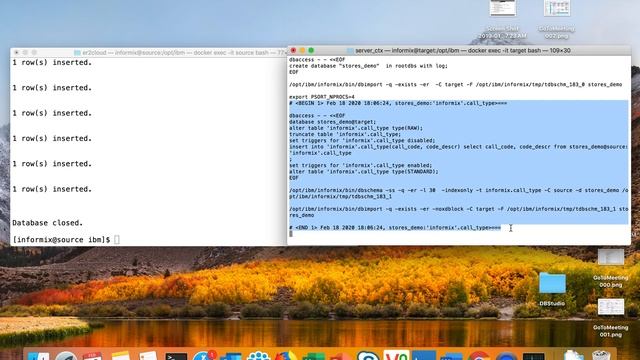Launch Google Chrome from the Dock

(x=479, y=355)
